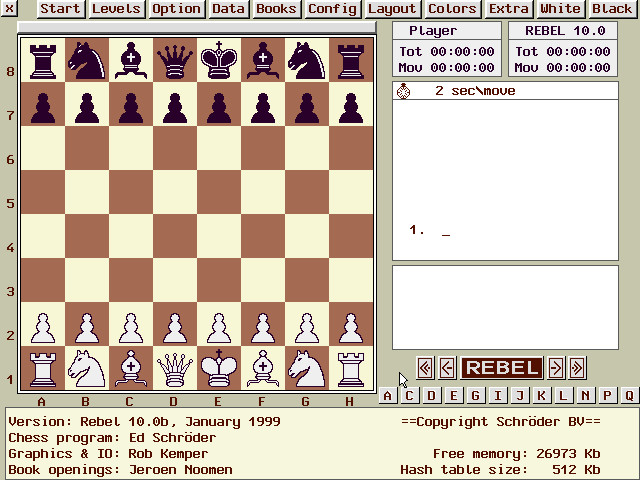Open the Books menu
This screenshot has width=640, height=480.
276,9
